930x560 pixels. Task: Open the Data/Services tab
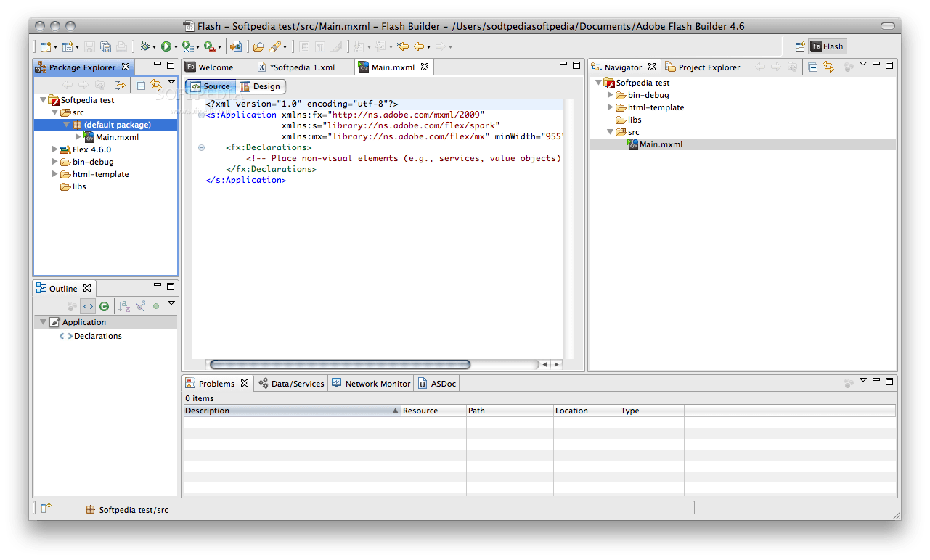click(x=291, y=384)
